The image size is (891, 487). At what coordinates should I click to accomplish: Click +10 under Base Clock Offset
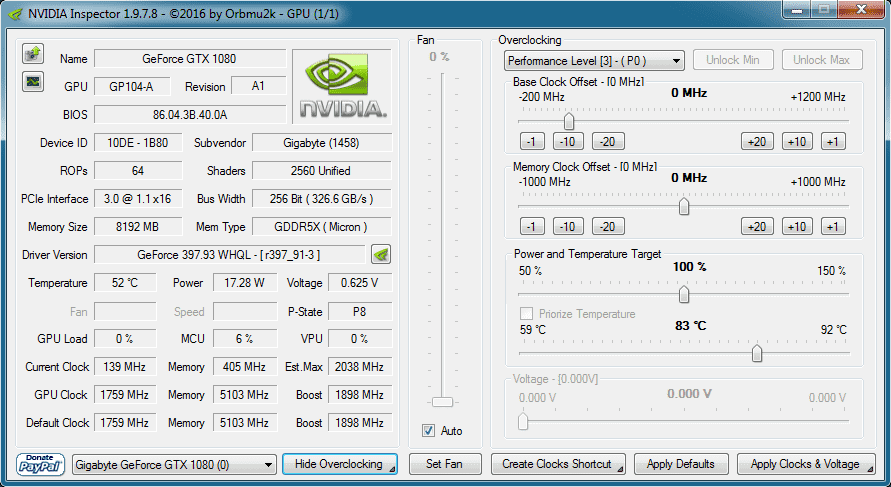(x=797, y=141)
